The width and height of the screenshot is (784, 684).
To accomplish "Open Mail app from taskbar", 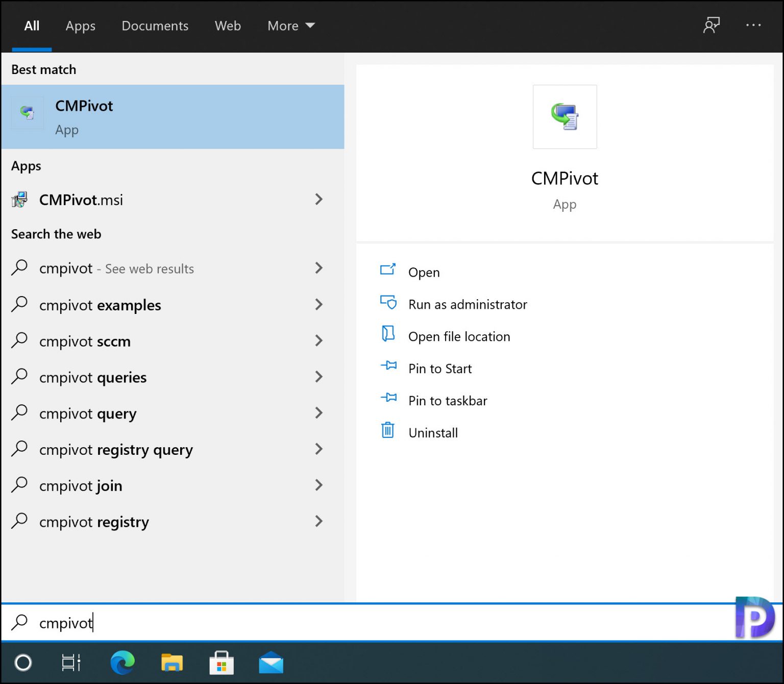I will (x=271, y=663).
